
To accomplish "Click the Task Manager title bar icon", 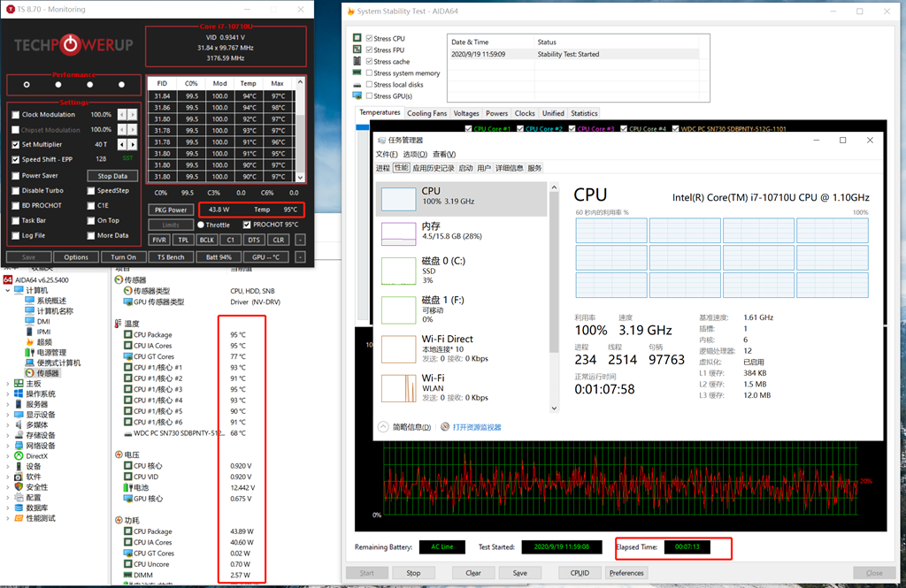I will click(381, 140).
